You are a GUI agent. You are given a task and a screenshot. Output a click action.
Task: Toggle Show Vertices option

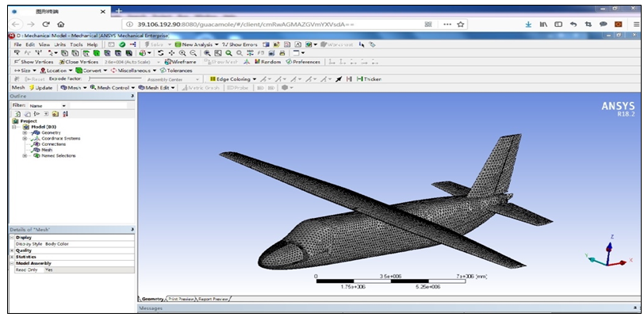[x=35, y=61]
